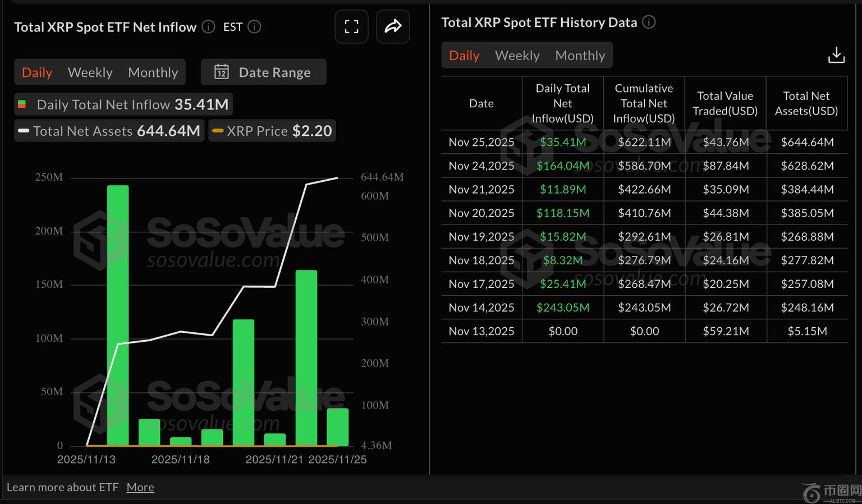Screen dimensions: 862x504
Task: Toggle Total Net Assets line in legend
Action: [x=109, y=131]
